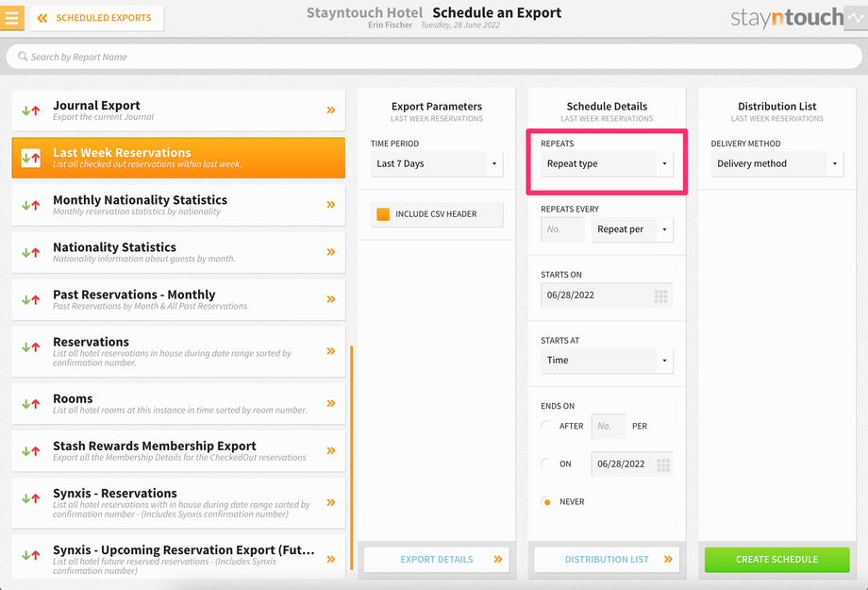Viewport: 868px width, 590px height.
Task: Select the Reservations report title
Action: (91, 342)
